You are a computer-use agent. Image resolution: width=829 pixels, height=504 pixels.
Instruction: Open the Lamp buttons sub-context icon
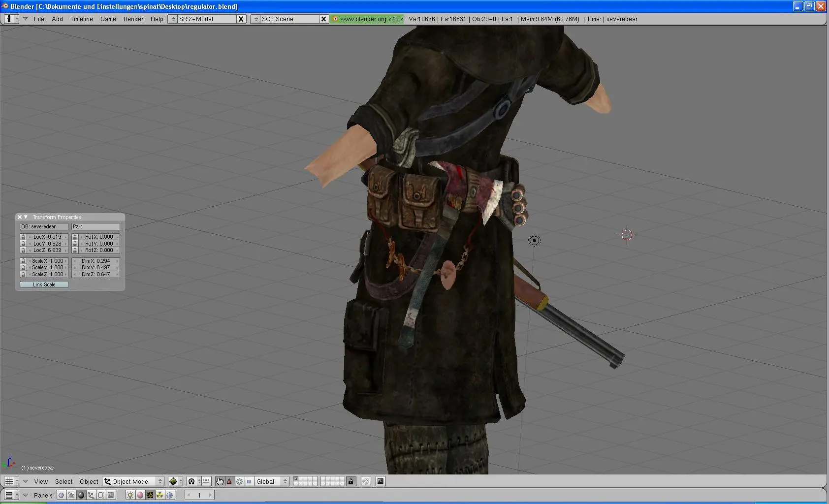130,495
